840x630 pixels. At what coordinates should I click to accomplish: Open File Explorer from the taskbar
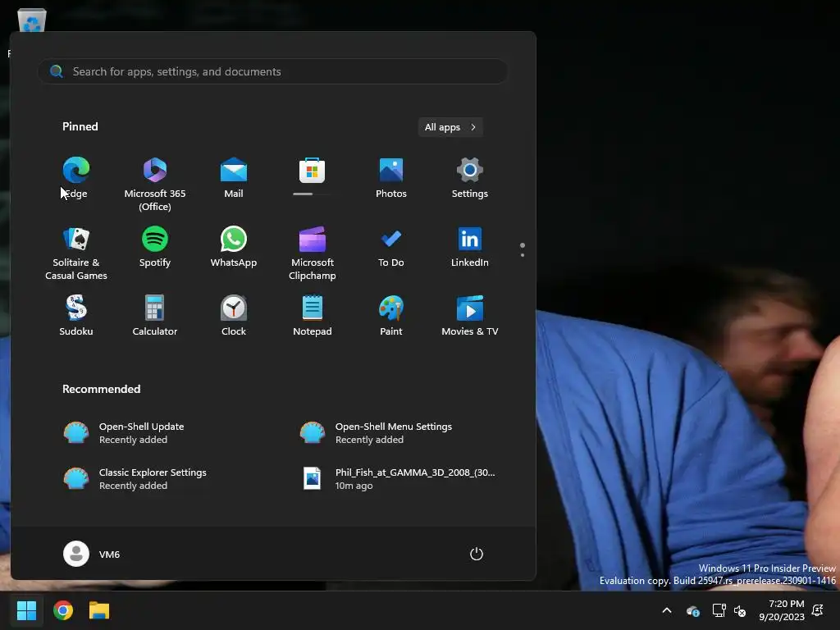point(99,610)
